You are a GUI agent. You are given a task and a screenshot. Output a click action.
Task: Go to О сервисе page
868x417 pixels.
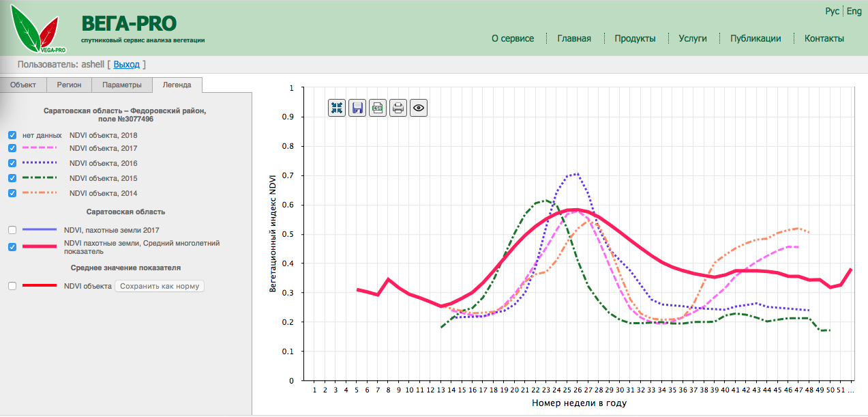(x=513, y=38)
